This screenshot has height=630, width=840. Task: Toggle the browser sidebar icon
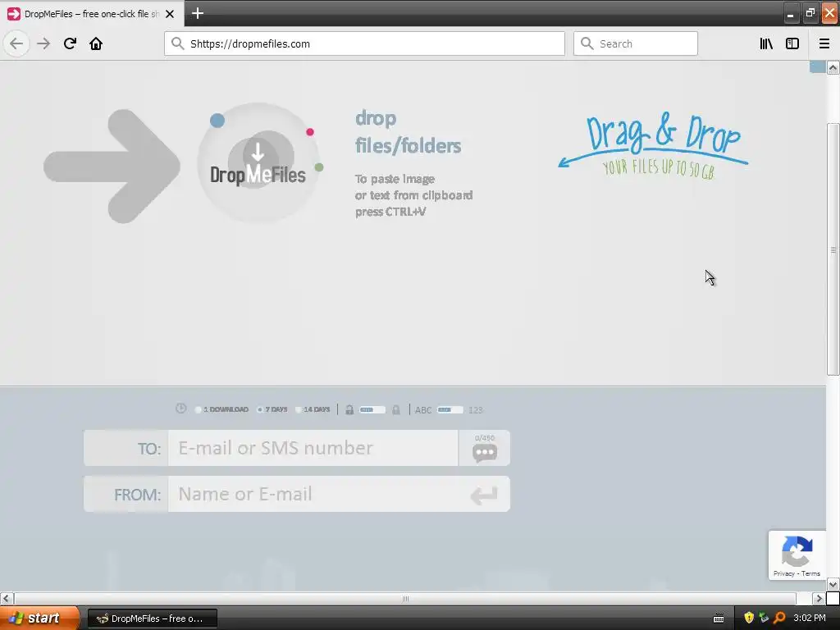pos(792,43)
